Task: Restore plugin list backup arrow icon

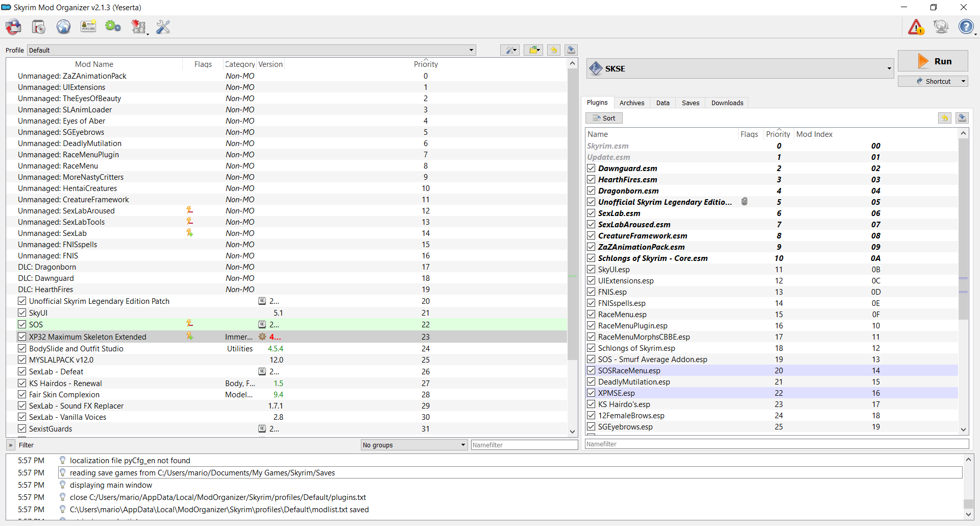Action: click(945, 118)
